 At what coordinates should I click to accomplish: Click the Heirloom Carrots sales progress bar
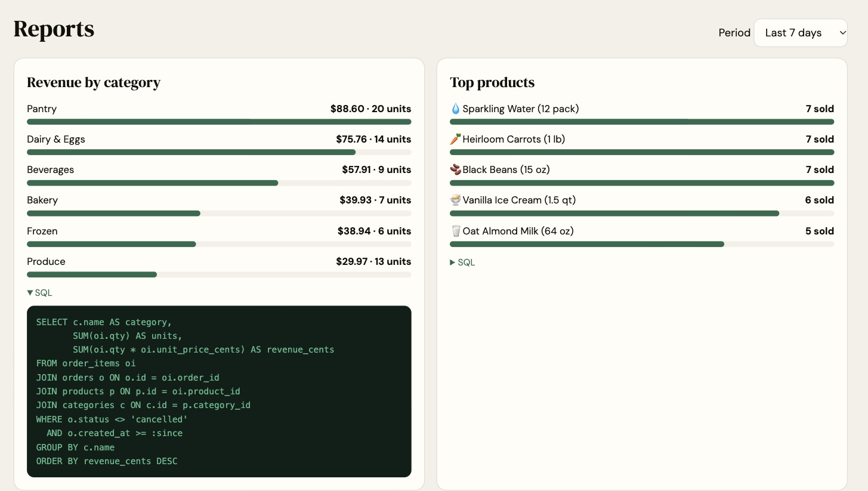[642, 152]
